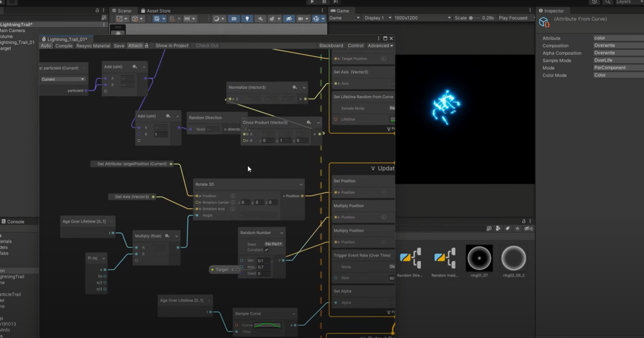Click Show in Project for the graph asset

point(172,46)
